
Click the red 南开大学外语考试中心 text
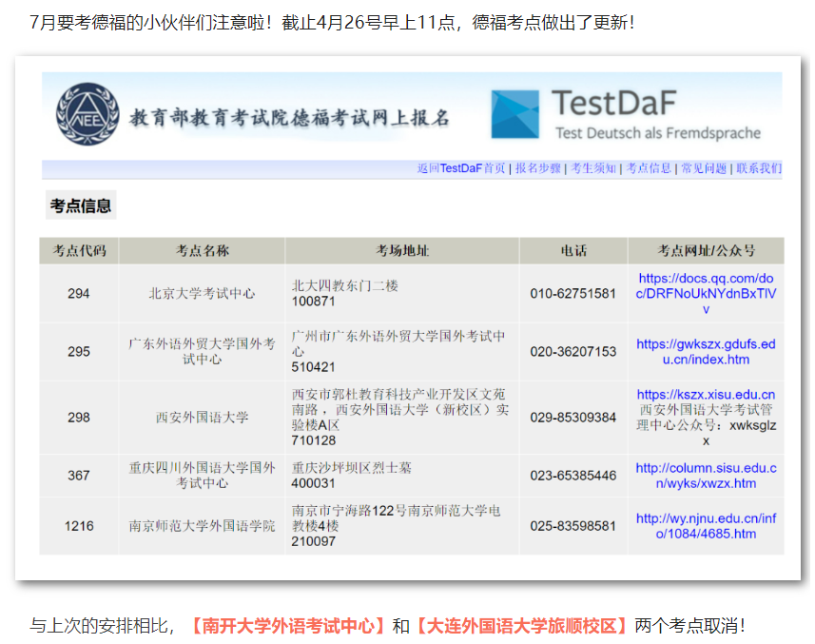pyautogui.click(x=288, y=625)
